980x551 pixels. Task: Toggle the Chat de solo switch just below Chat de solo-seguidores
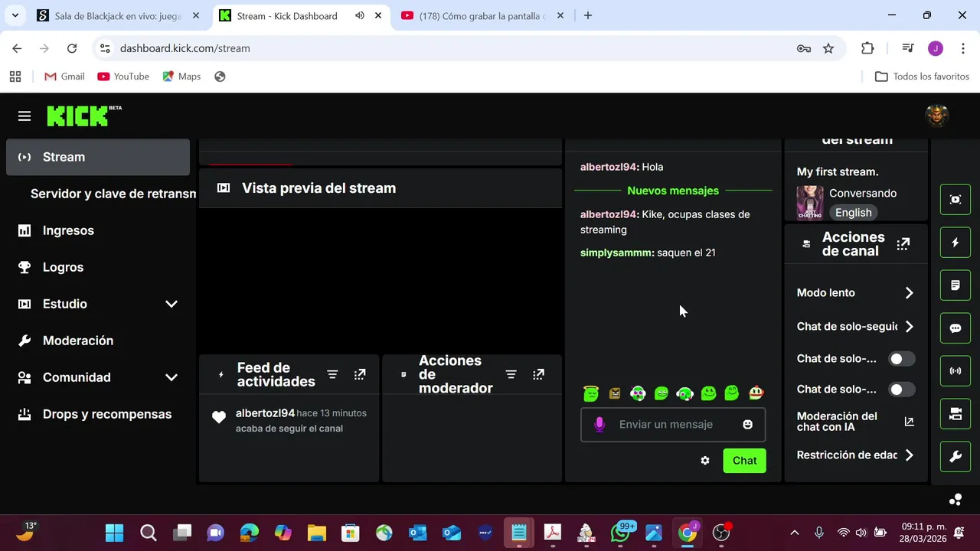pyautogui.click(x=901, y=359)
